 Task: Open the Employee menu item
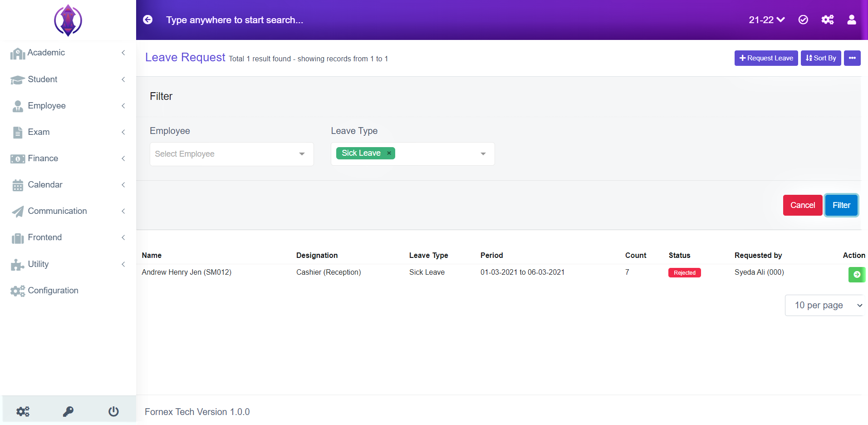pos(68,106)
